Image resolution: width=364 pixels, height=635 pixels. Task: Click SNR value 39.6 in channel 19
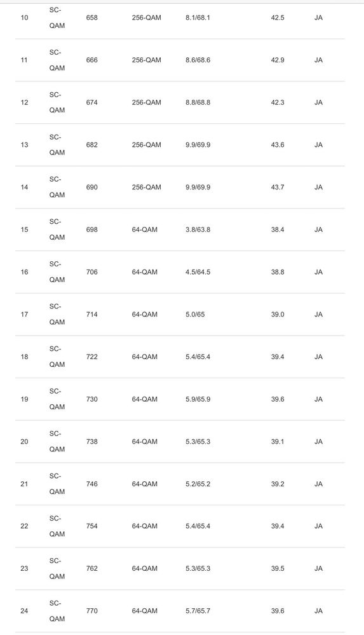[278, 399]
